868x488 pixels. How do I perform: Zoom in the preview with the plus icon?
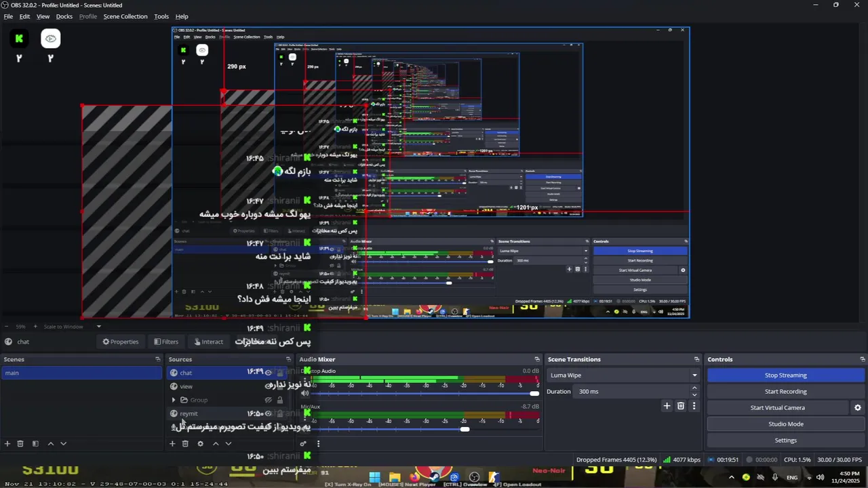[37, 327]
